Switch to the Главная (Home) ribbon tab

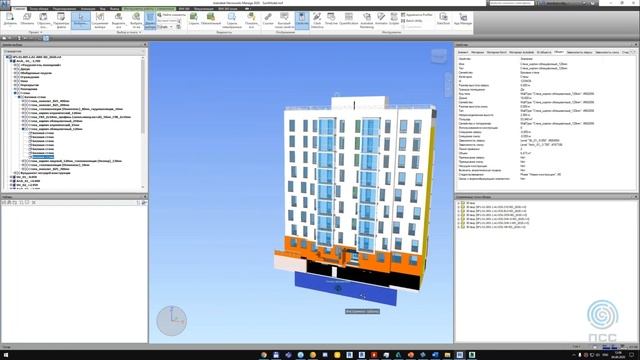tap(19, 9)
